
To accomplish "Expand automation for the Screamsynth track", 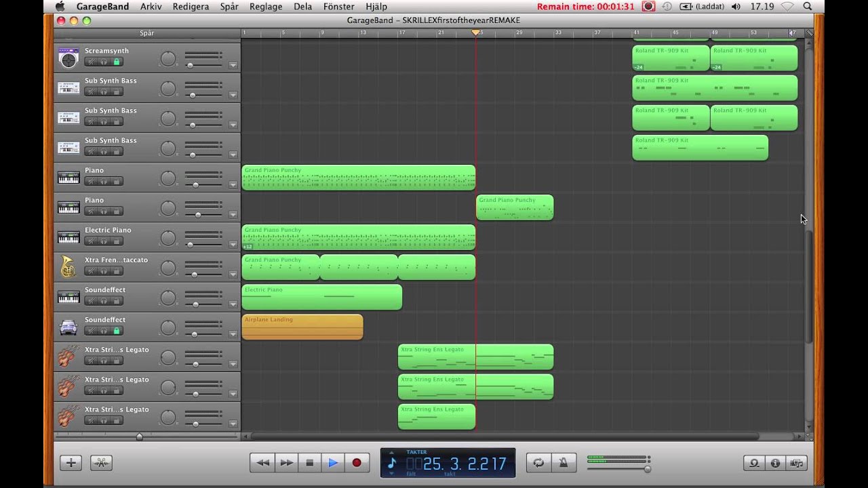I will click(233, 65).
